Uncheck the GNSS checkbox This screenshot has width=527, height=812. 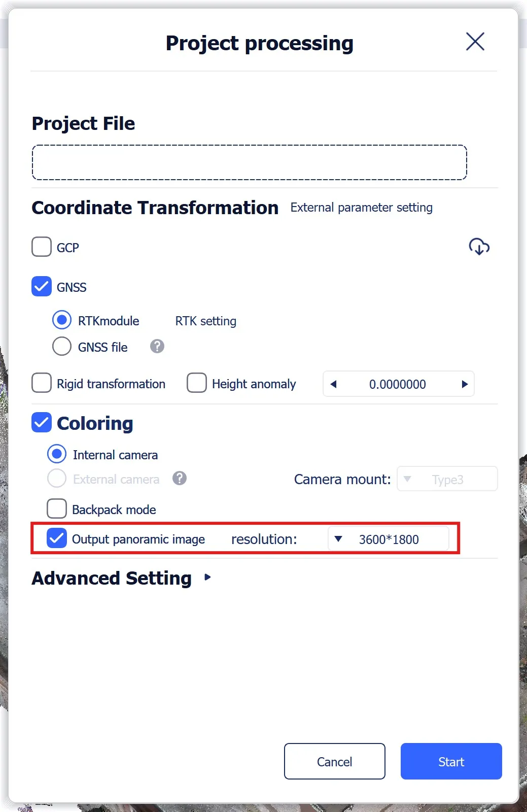click(x=42, y=287)
